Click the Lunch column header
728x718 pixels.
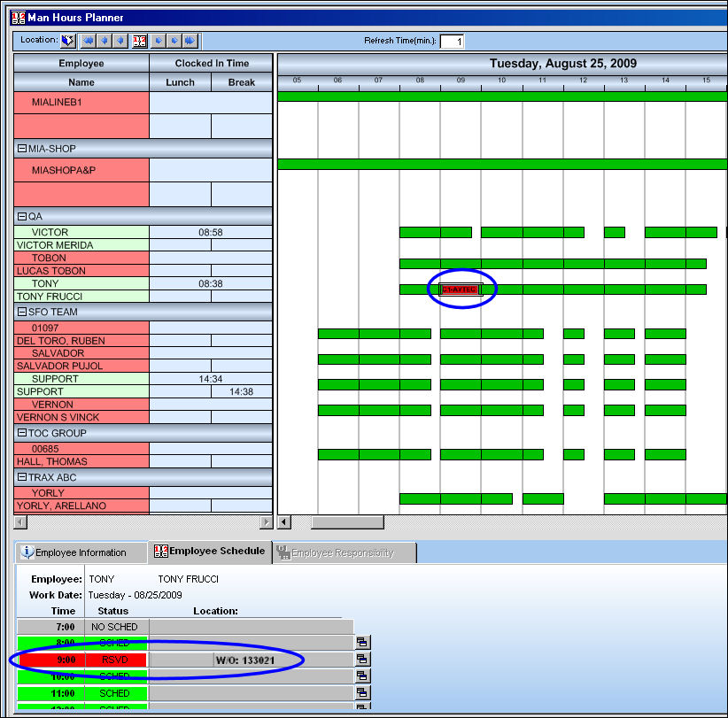[x=180, y=82]
